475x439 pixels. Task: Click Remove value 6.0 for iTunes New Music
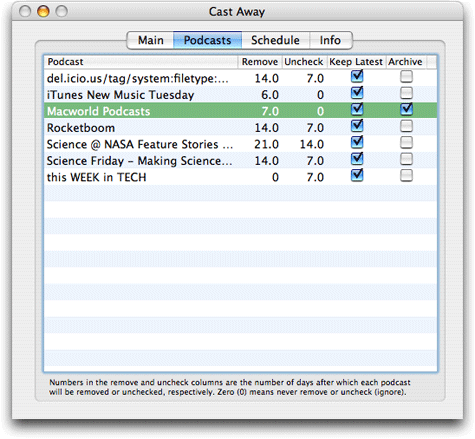pos(270,95)
